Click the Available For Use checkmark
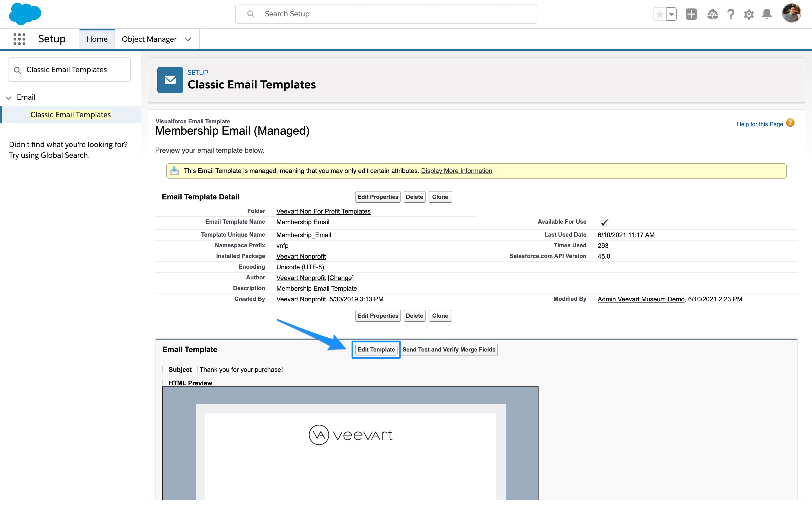812x507 pixels. pyautogui.click(x=604, y=223)
